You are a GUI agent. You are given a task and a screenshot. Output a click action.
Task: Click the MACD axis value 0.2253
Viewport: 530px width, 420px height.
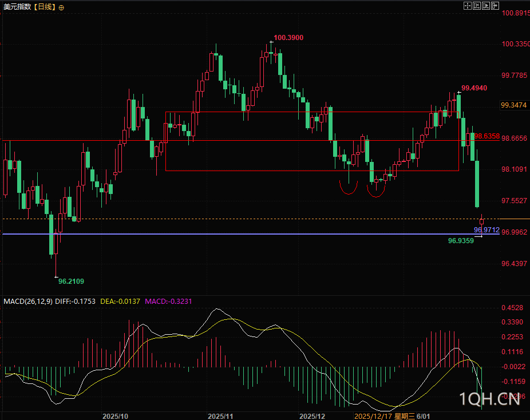click(x=512, y=337)
